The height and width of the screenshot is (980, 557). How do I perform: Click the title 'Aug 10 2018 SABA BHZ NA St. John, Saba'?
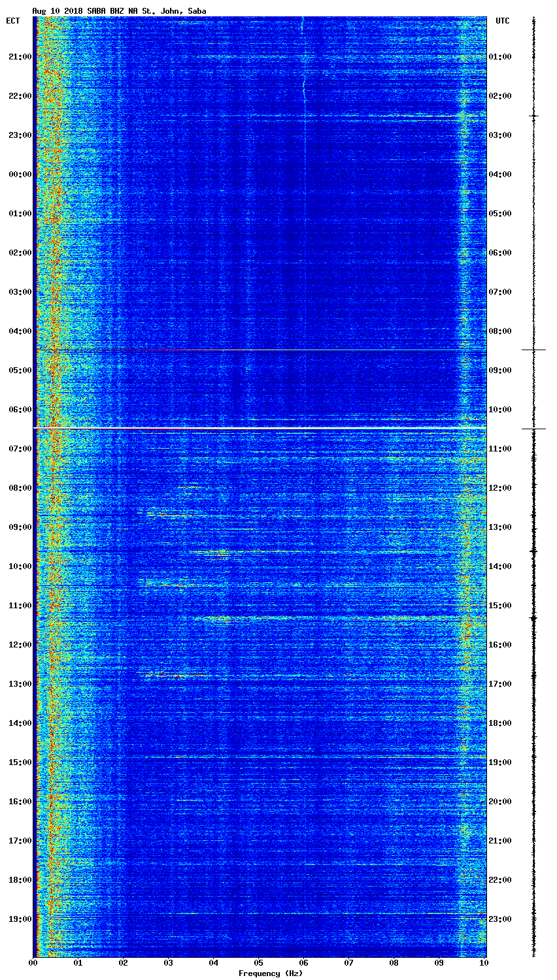(119, 11)
